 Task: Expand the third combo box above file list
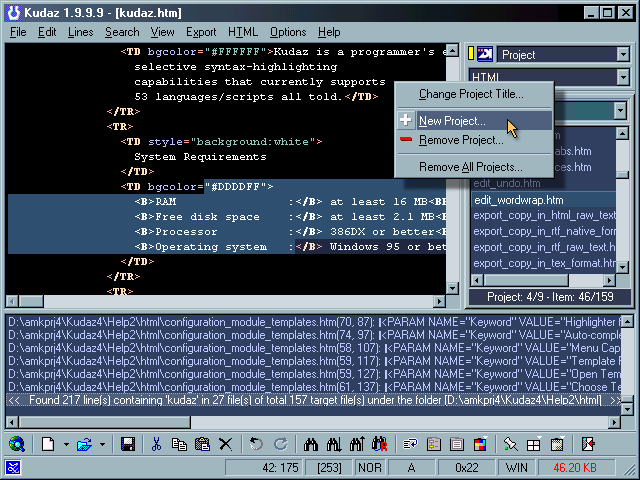(620, 110)
